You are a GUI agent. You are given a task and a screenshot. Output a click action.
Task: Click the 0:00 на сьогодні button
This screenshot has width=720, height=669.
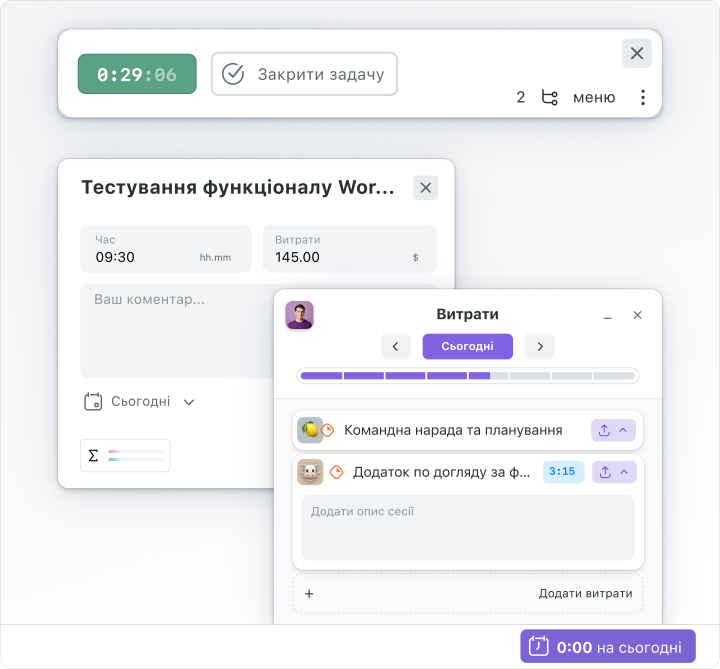click(x=608, y=646)
